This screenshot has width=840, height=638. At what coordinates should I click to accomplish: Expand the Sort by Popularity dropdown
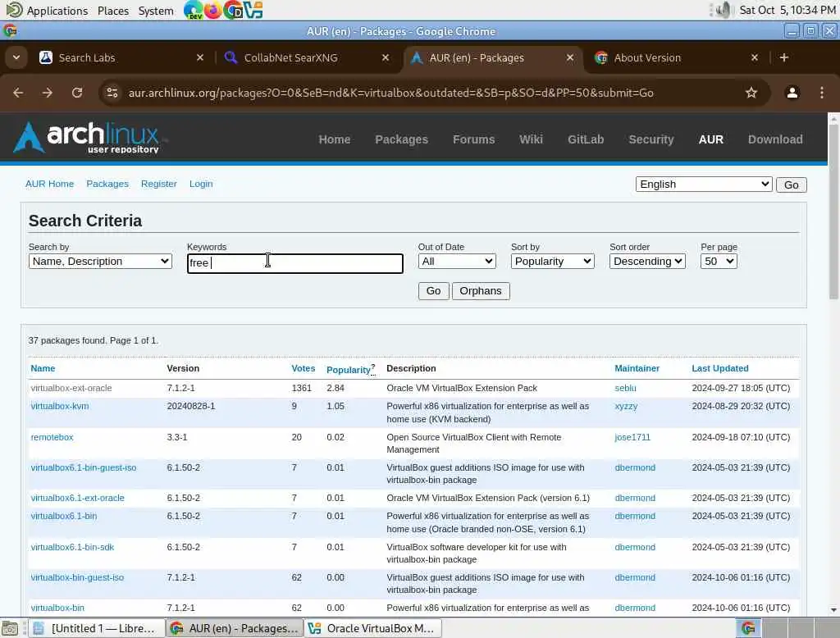[x=552, y=261]
